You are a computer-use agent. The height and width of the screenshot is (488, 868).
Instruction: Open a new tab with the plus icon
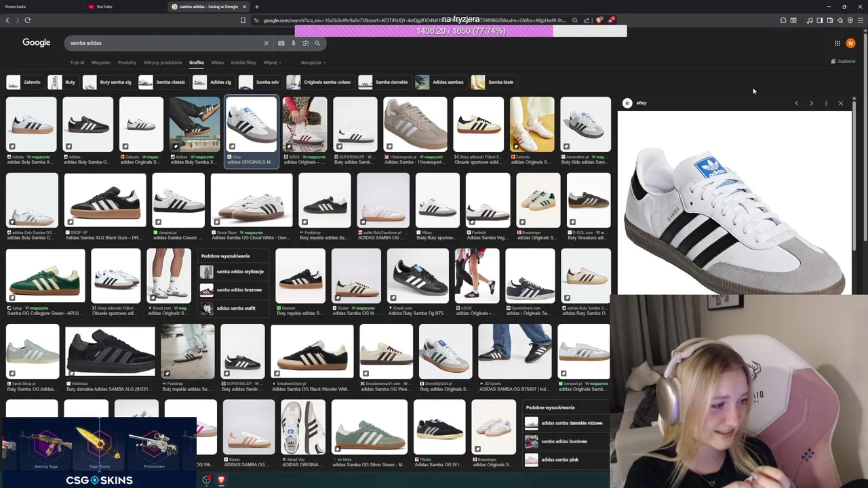[256, 7]
